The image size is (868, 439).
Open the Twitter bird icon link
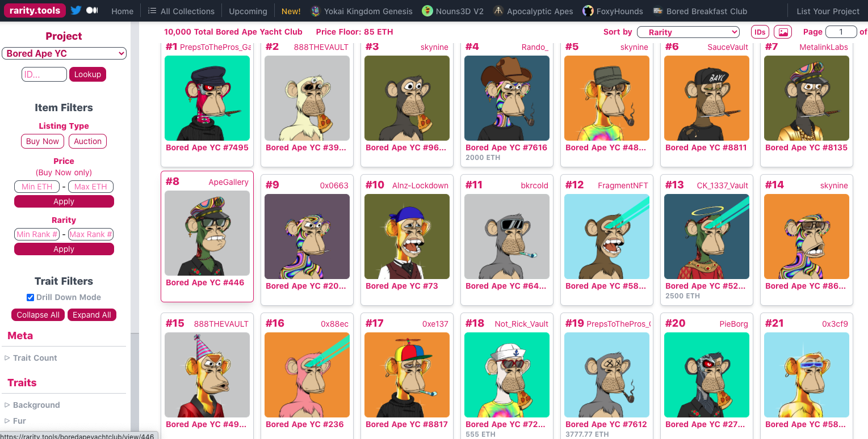(x=76, y=11)
